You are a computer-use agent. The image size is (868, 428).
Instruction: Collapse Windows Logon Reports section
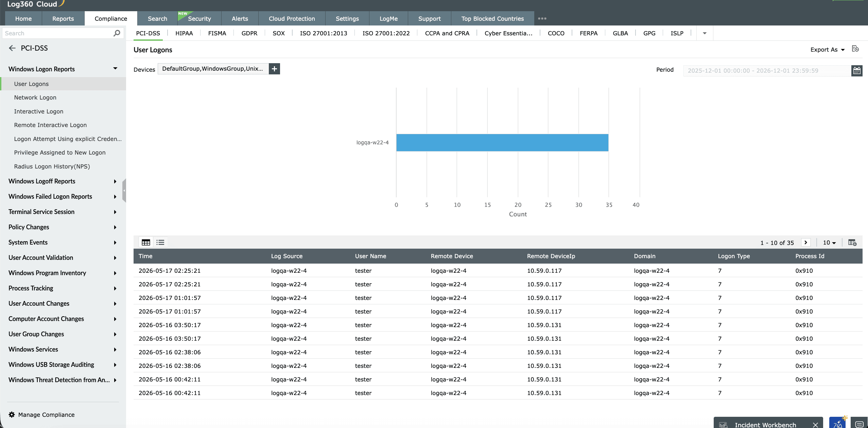pyautogui.click(x=115, y=69)
